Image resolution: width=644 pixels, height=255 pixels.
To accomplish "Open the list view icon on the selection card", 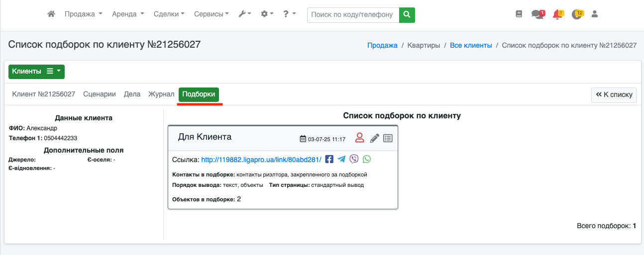I will [x=388, y=138].
